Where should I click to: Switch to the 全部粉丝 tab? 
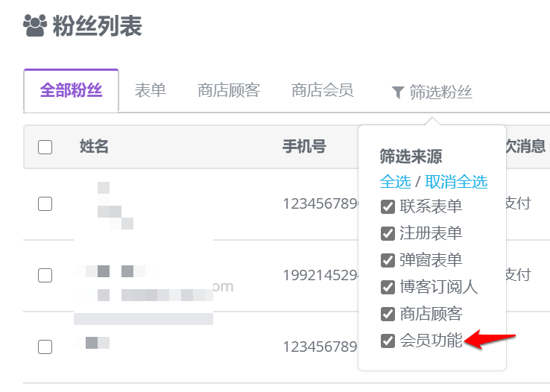pyautogui.click(x=72, y=90)
